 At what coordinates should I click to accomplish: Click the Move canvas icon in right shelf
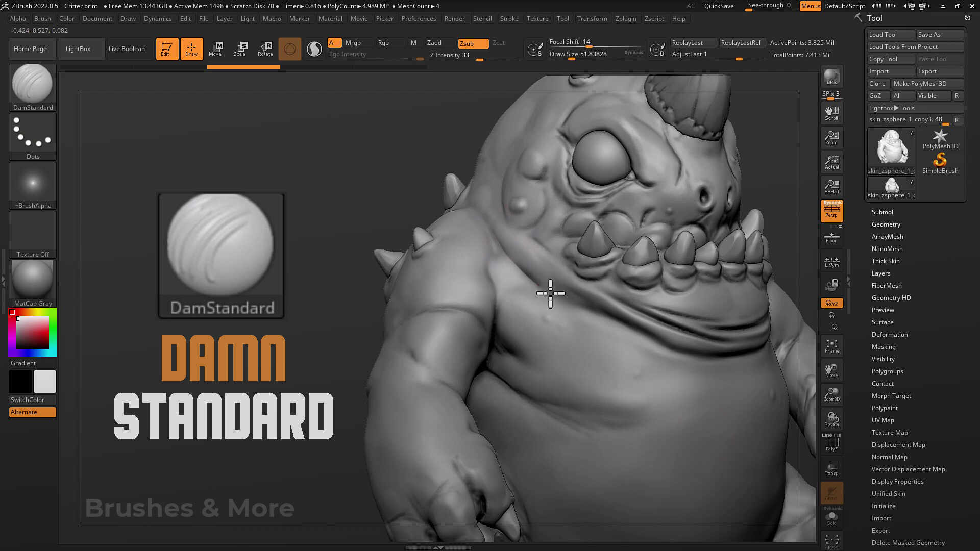[831, 370]
